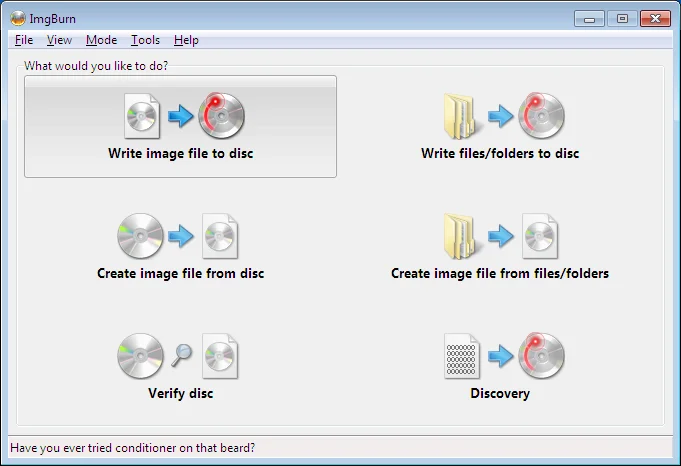Open the File menu
The width and height of the screenshot is (681, 466).
(x=24, y=40)
